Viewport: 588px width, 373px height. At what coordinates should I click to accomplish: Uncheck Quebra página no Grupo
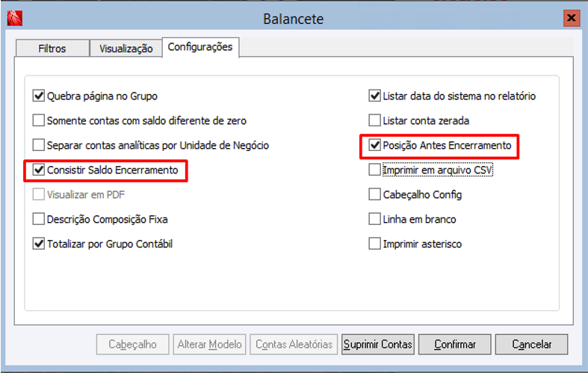(39, 96)
